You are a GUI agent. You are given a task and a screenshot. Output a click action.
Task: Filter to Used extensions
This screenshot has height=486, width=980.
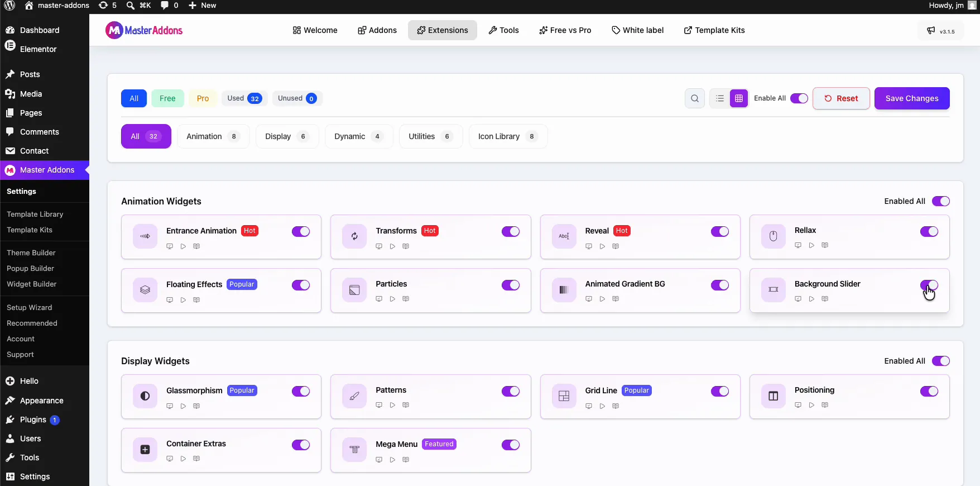(x=244, y=98)
